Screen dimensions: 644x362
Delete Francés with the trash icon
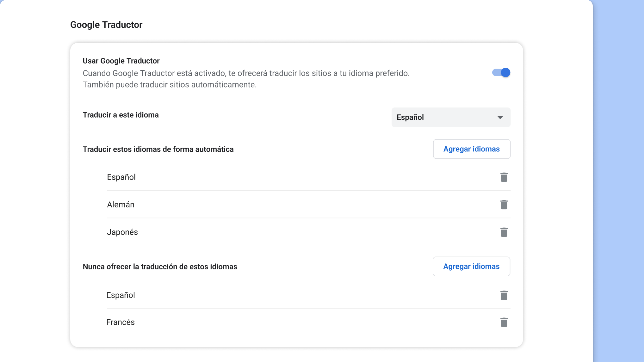coord(504,322)
